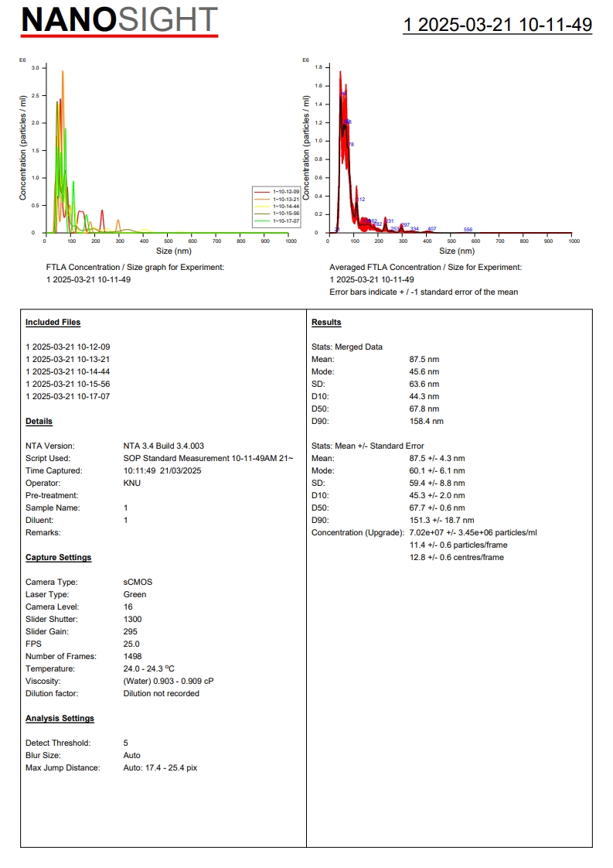Select Slider Shutter value 1300
Screen dimensions: 613x868
coord(133,620)
